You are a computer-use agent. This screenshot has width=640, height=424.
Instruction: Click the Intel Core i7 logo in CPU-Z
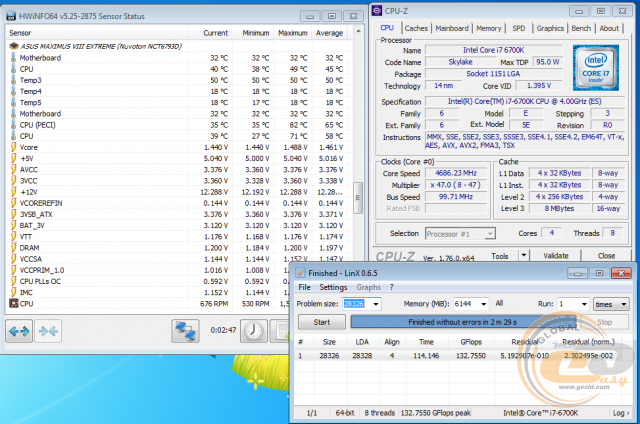tap(596, 67)
